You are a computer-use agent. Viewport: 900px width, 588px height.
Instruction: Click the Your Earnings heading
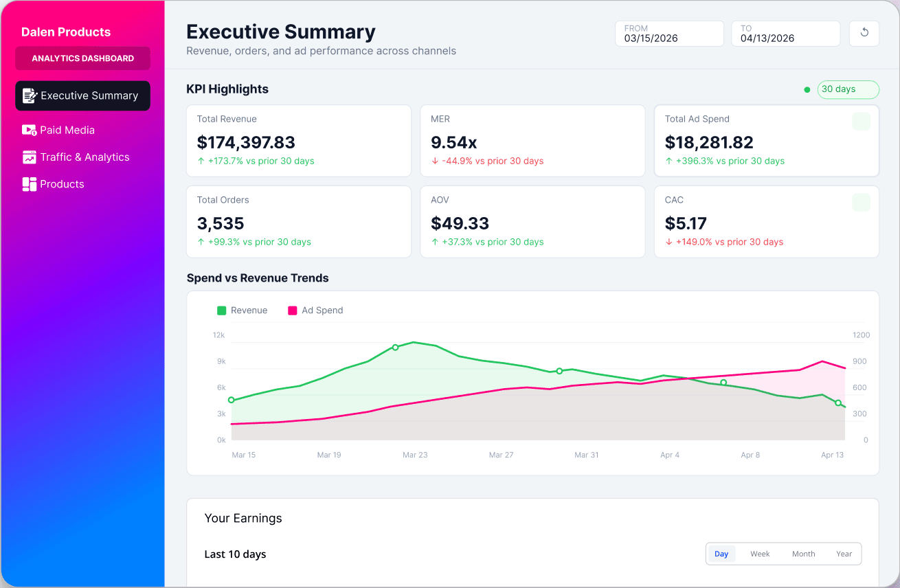pos(243,518)
